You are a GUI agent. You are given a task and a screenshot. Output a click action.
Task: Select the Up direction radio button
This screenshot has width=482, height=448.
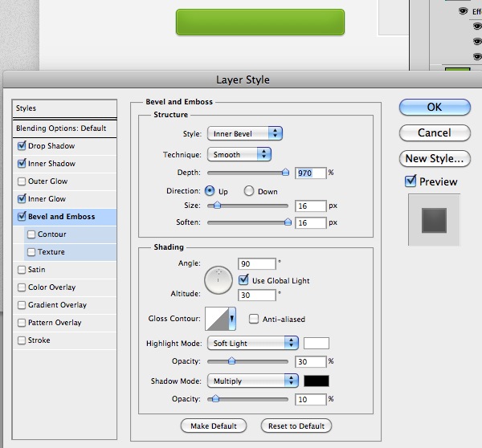210,191
